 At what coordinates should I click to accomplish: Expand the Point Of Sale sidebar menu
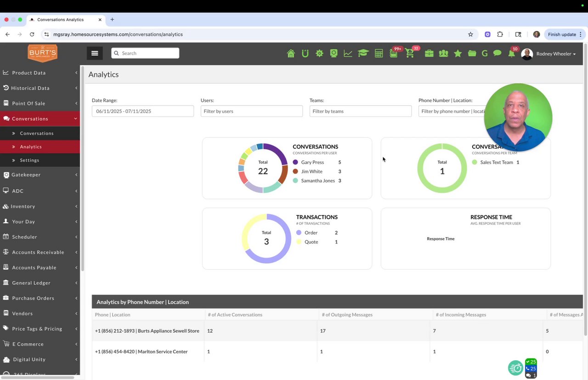point(40,103)
